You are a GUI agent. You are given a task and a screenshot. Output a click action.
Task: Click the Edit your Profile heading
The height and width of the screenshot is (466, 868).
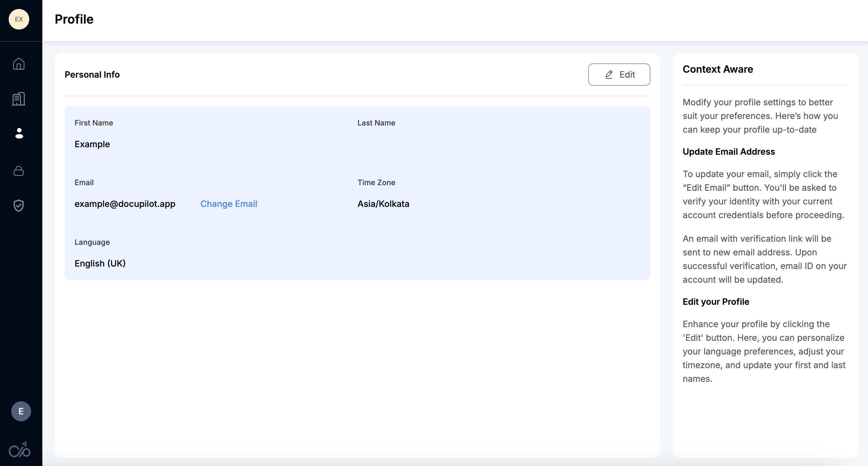716,302
